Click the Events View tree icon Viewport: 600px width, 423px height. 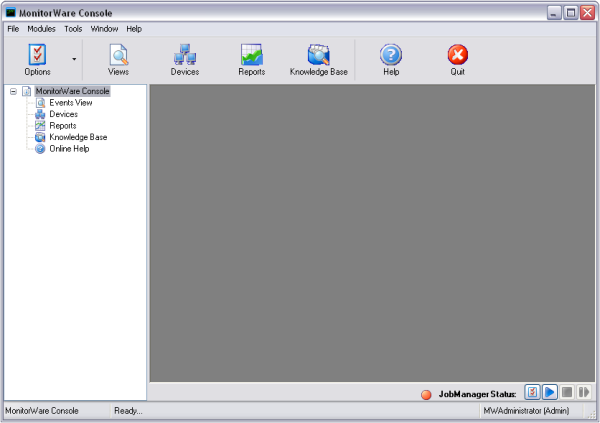[40, 103]
